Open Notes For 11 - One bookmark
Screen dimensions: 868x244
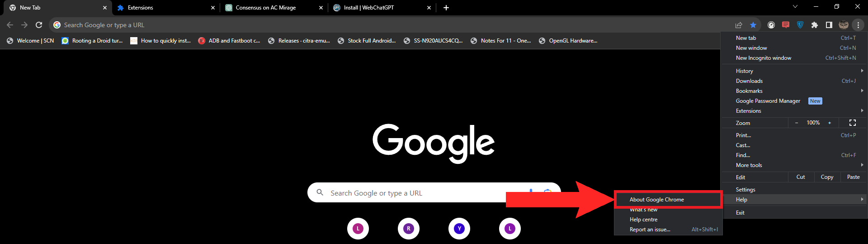500,41
